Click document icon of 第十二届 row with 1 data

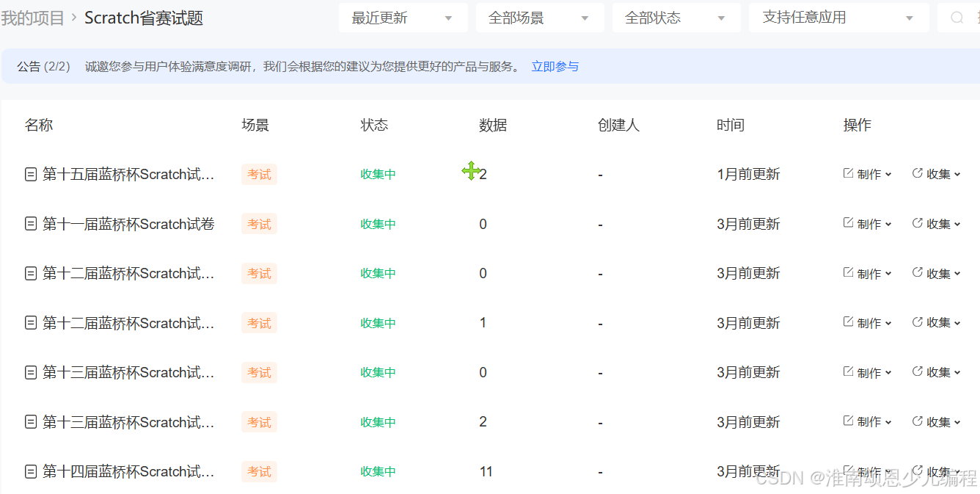click(x=31, y=323)
